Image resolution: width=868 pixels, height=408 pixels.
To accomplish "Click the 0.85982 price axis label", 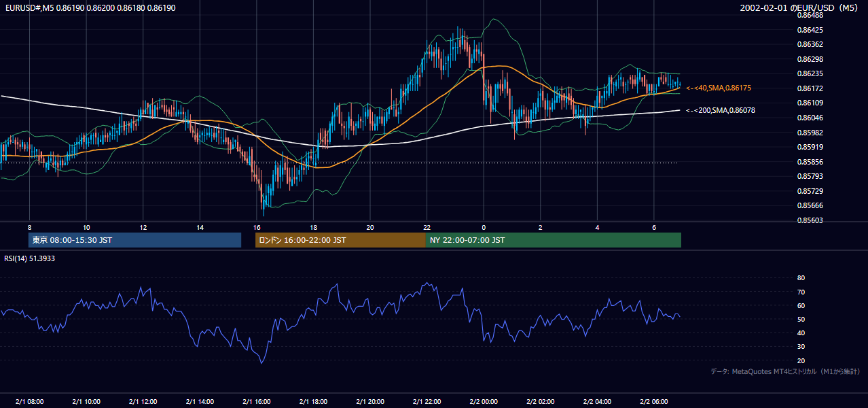I will pos(810,133).
